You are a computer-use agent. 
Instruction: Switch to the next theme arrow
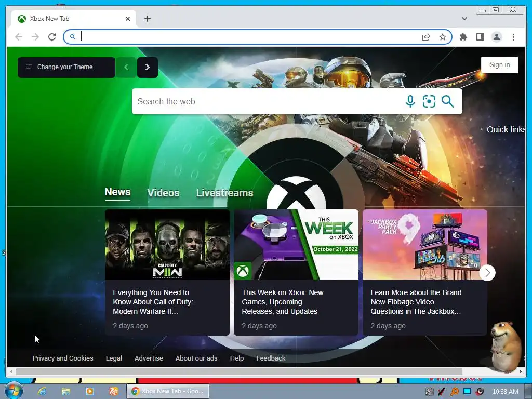click(x=147, y=67)
